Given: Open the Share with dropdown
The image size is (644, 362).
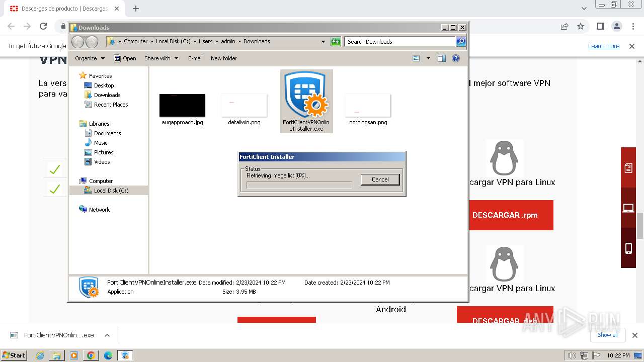Looking at the screenshot, I should click(x=161, y=58).
